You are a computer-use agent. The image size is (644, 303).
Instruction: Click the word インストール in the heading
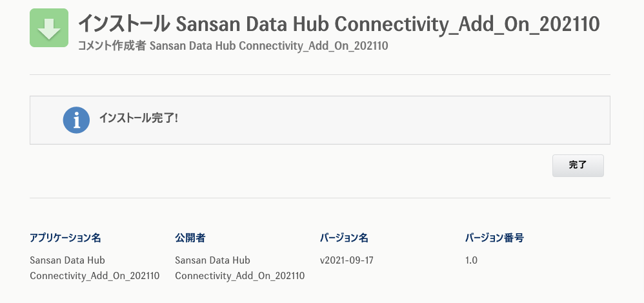[x=124, y=24]
